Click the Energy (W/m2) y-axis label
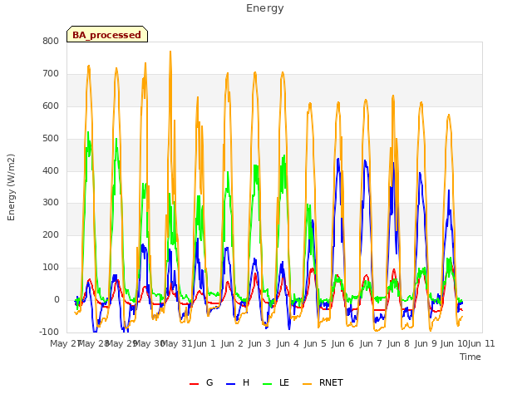 pos(11,187)
